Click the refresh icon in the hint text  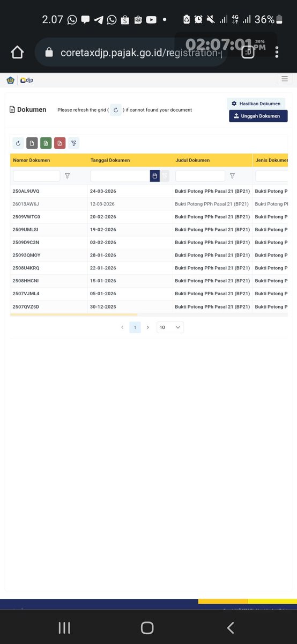pyautogui.click(x=116, y=109)
